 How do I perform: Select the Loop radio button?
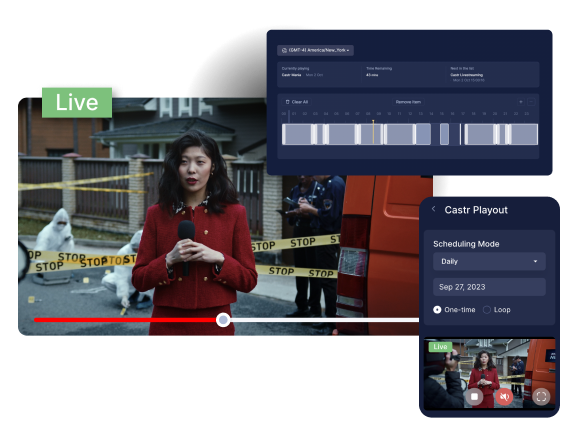coord(486,310)
